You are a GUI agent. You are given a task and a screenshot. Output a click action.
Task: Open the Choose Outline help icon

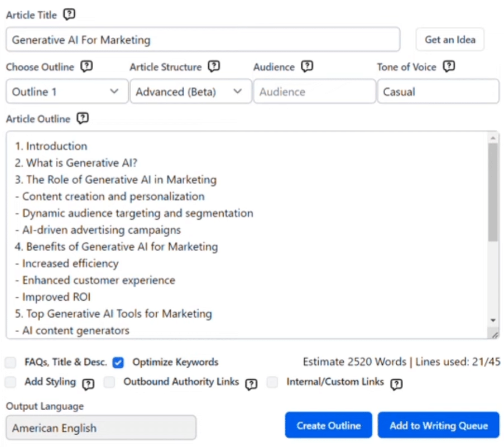coord(87,66)
